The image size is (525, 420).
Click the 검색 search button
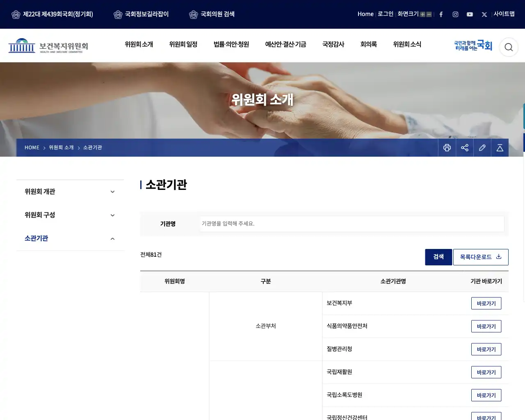pyautogui.click(x=438, y=257)
